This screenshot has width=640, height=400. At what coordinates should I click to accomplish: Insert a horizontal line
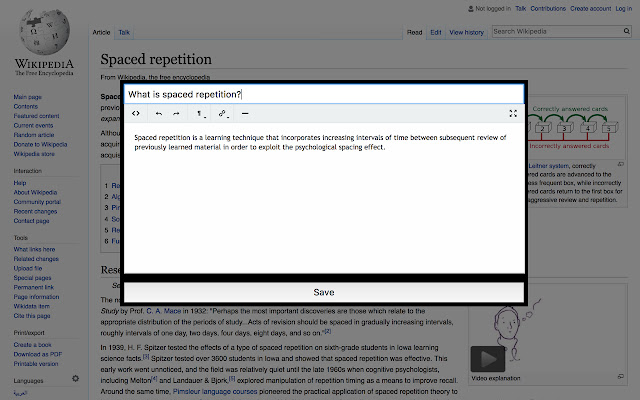[246, 114]
